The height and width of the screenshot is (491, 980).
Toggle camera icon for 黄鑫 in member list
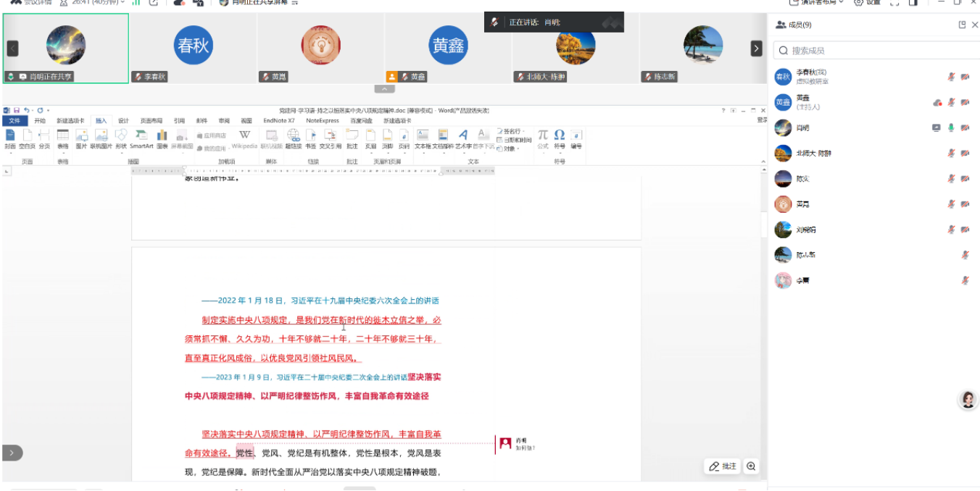pyautogui.click(x=965, y=102)
